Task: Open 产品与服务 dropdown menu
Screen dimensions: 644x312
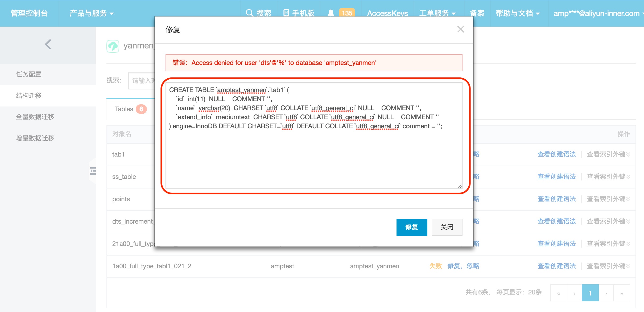Action: point(92,13)
